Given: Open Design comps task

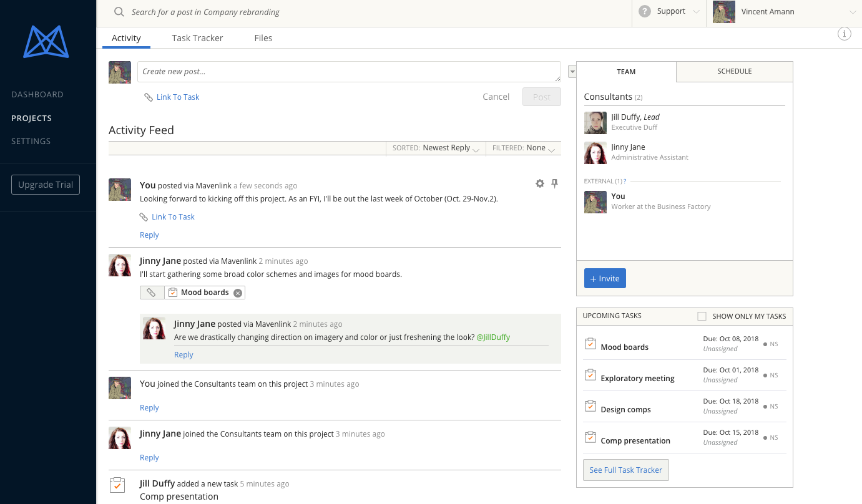Looking at the screenshot, I should click(x=625, y=410).
